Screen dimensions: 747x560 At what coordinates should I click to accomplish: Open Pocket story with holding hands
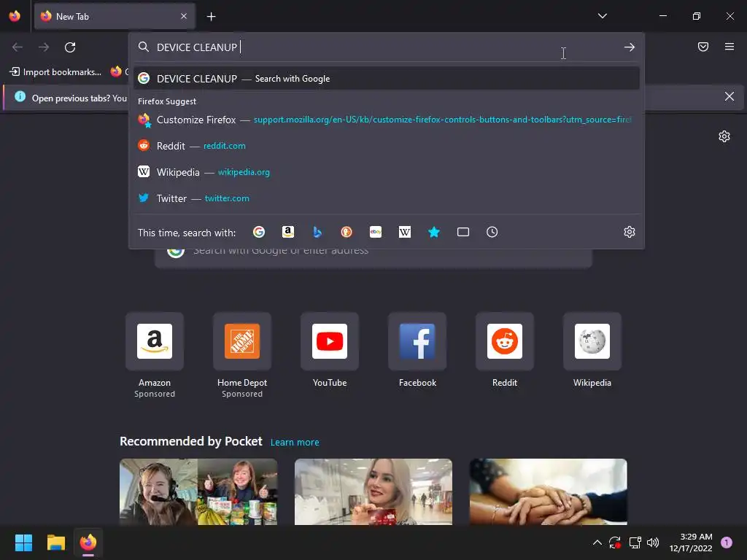(549, 492)
